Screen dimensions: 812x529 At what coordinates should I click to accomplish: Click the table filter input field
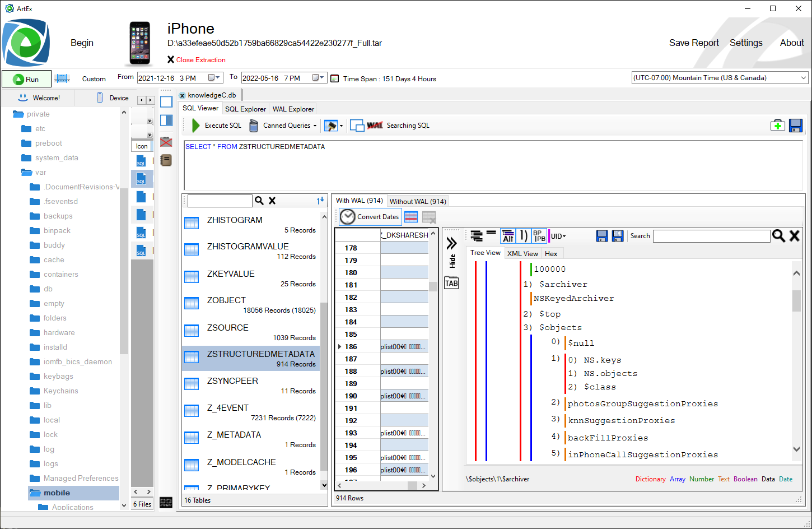tap(220, 201)
